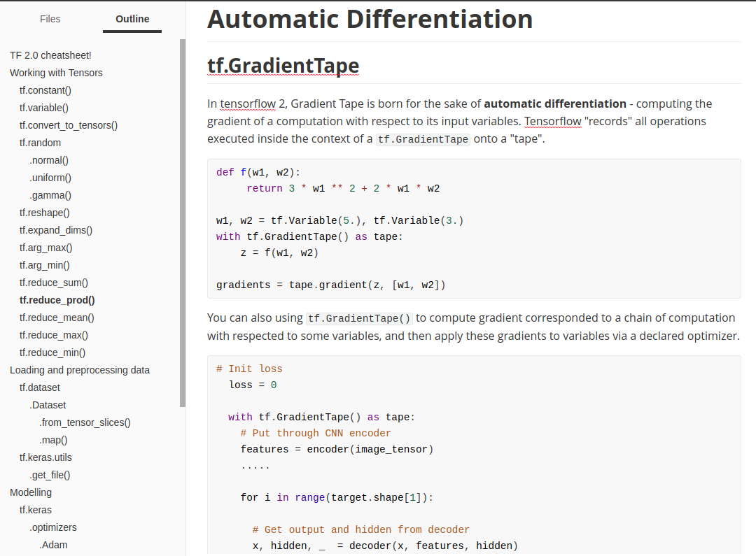This screenshot has width=756, height=556.
Task: Click inline code tf.GradientTape() in second paragraph
Action: 359,318
